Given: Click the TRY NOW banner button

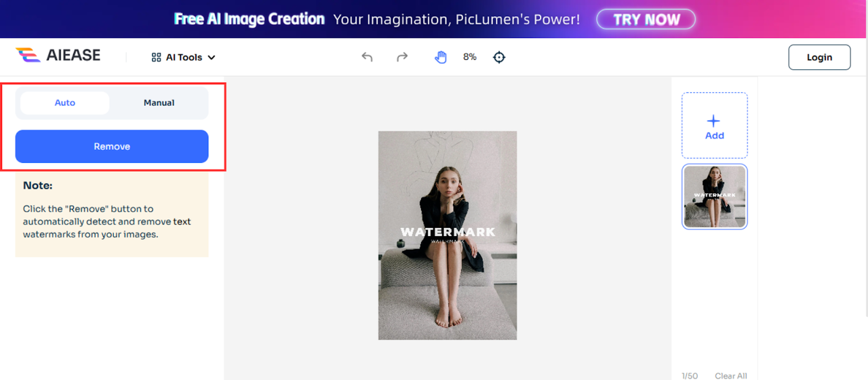Looking at the screenshot, I should pyautogui.click(x=646, y=19).
